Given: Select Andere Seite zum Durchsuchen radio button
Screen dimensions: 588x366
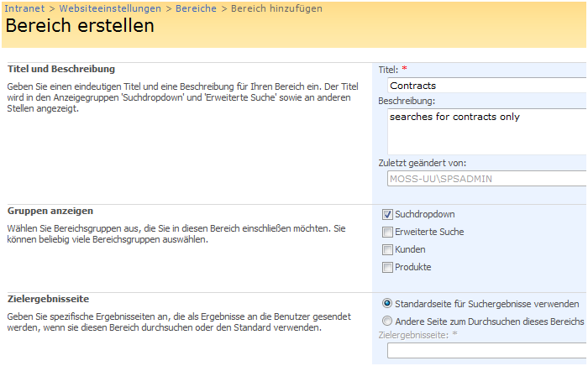Looking at the screenshot, I should point(387,321).
